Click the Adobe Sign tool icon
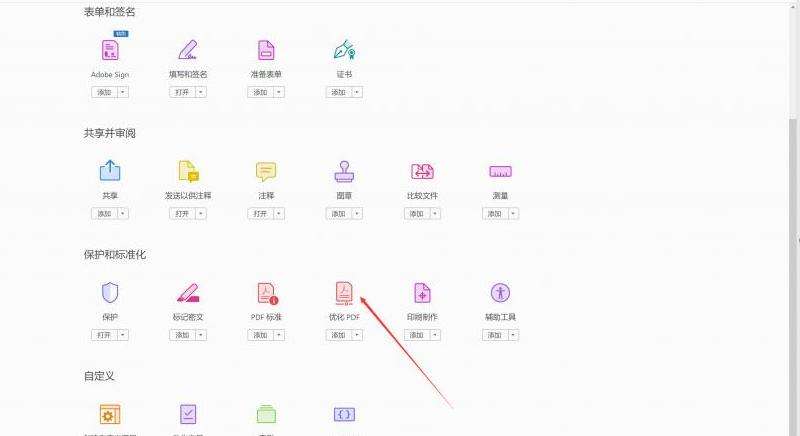Screen dimensions: 800x436 (x=110, y=50)
